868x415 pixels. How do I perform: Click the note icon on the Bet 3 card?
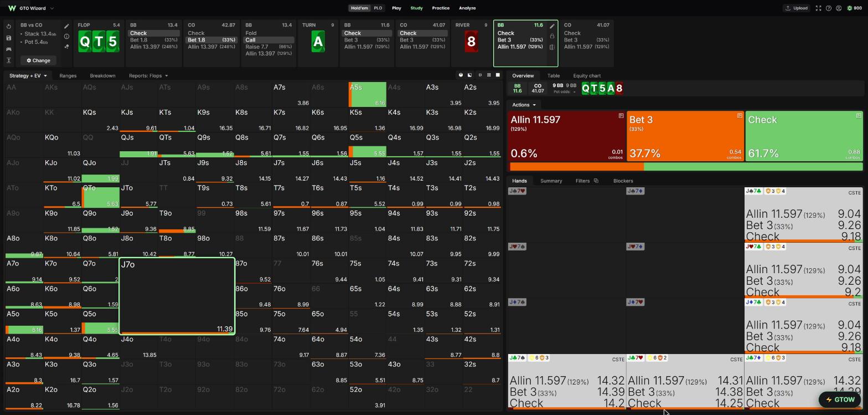(740, 116)
